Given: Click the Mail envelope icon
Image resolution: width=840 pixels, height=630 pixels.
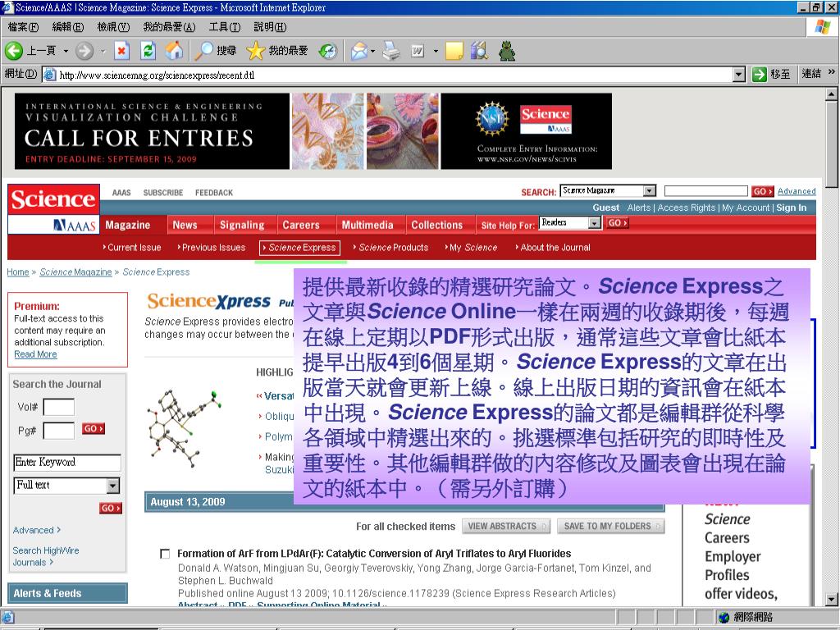Looking at the screenshot, I should (x=359, y=51).
